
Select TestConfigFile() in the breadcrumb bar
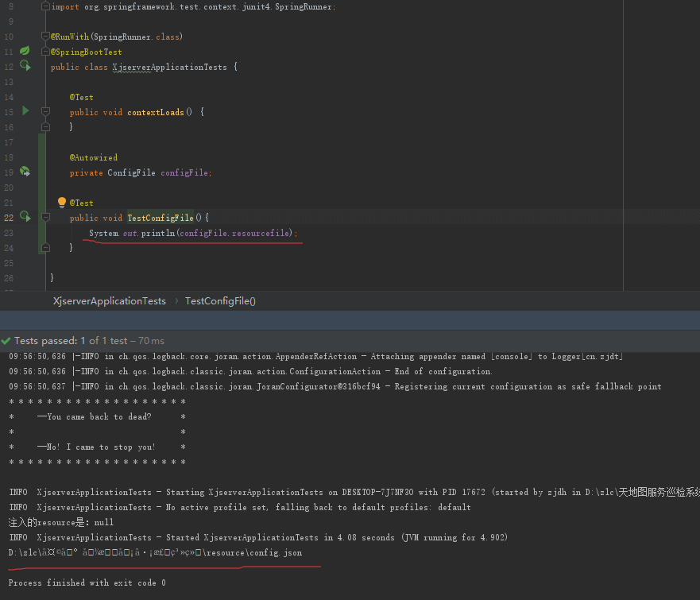[x=220, y=301]
